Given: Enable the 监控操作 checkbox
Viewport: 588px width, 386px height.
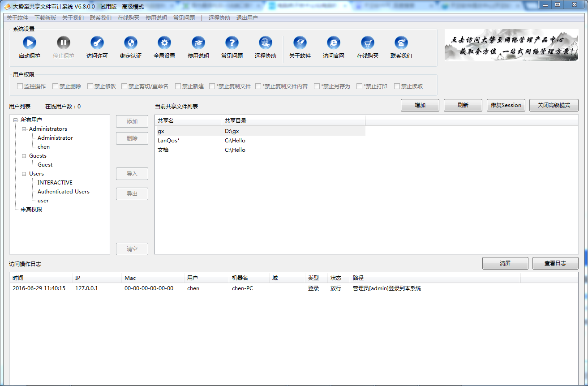Looking at the screenshot, I should tap(20, 86).
